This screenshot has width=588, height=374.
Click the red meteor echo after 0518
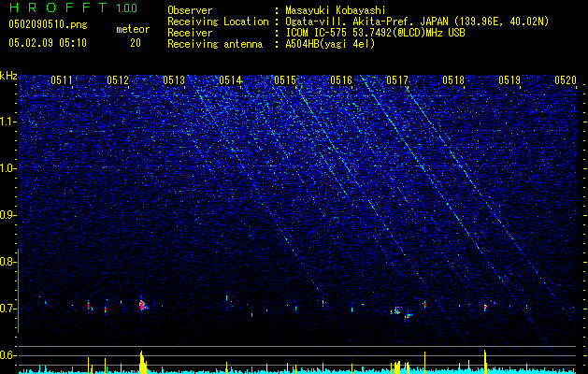click(x=485, y=307)
